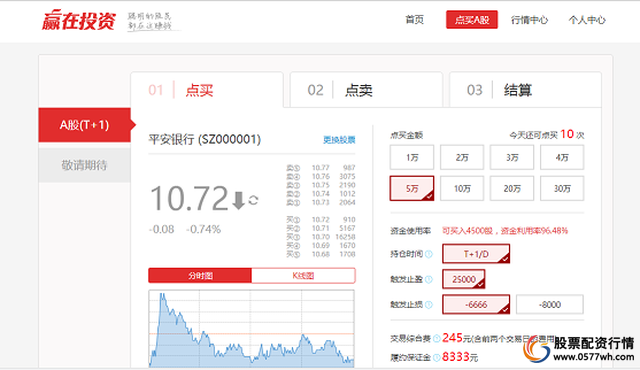Click the 平安银行 (SZ000001) stock title

click(x=204, y=140)
